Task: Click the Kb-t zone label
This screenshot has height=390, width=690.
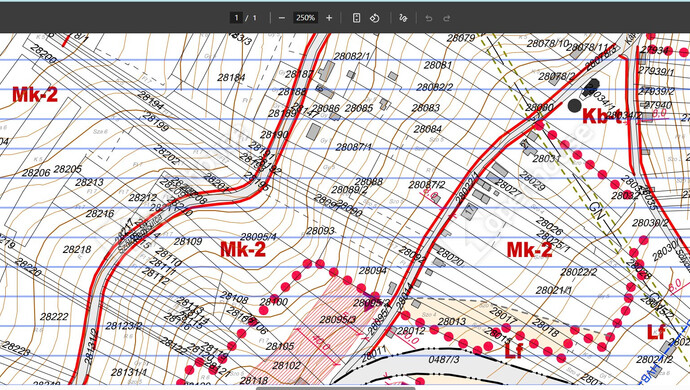Action: point(602,116)
